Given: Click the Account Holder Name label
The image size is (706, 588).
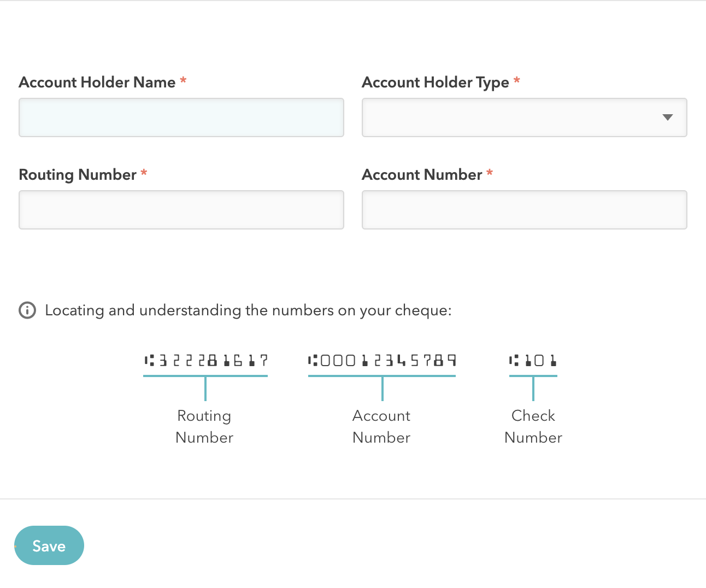Looking at the screenshot, I should pos(97,83).
